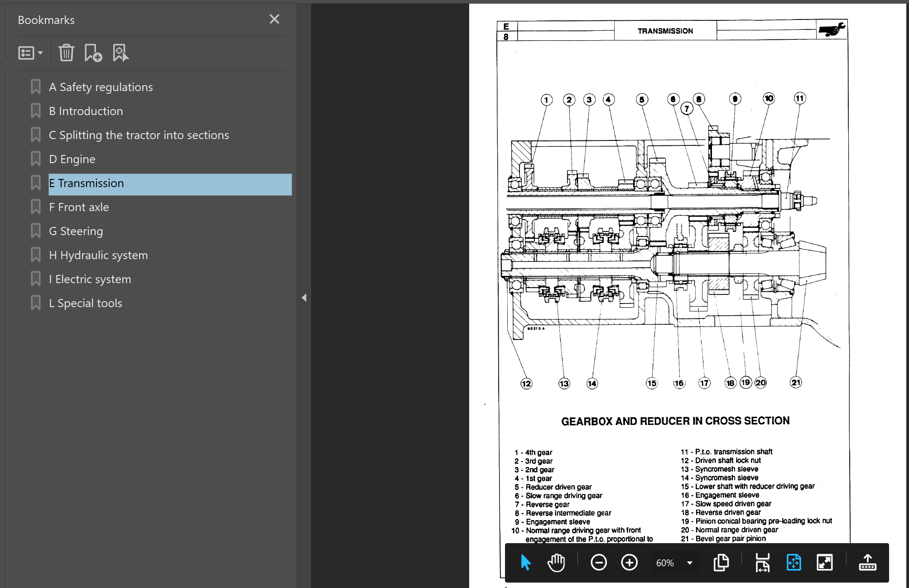The width and height of the screenshot is (909, 588).
Task: Add a new bookmark
Action: [93, 53]
